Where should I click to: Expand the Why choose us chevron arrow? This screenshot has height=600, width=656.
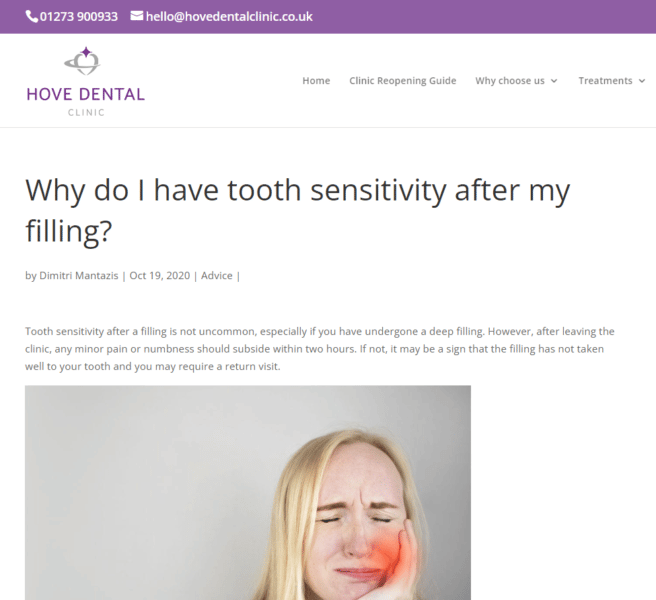click(x=554, y=81)
